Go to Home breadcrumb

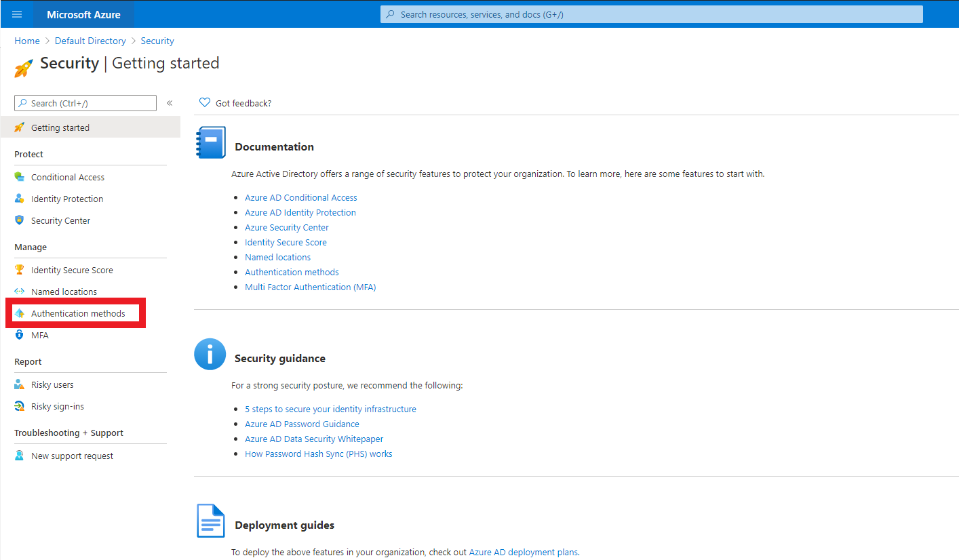(x=27, y=41)
